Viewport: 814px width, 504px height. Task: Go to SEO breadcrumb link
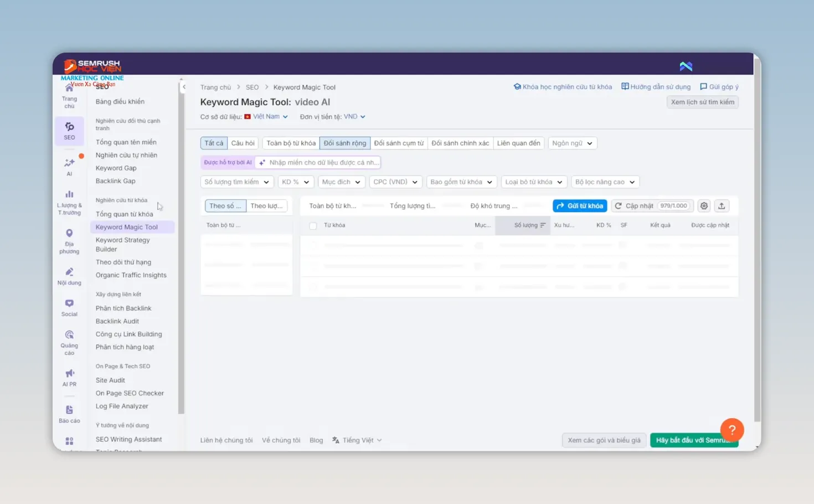[x=252, y=88]
